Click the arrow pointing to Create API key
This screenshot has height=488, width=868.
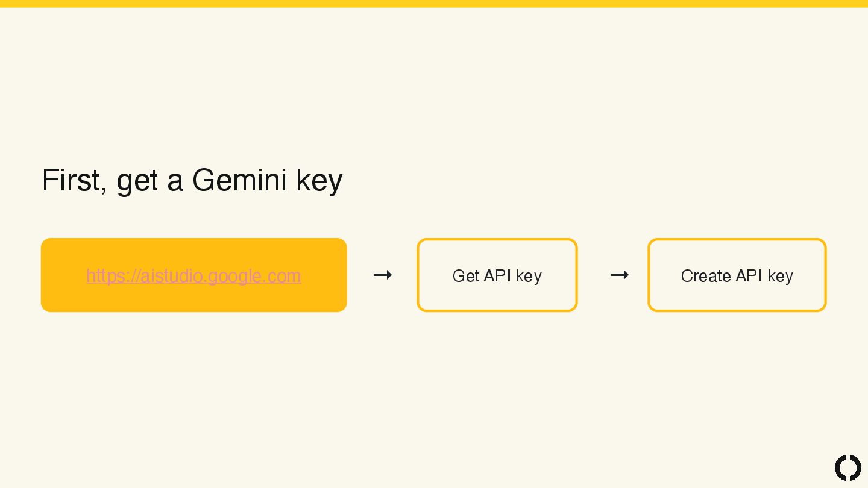click(619, 275)
